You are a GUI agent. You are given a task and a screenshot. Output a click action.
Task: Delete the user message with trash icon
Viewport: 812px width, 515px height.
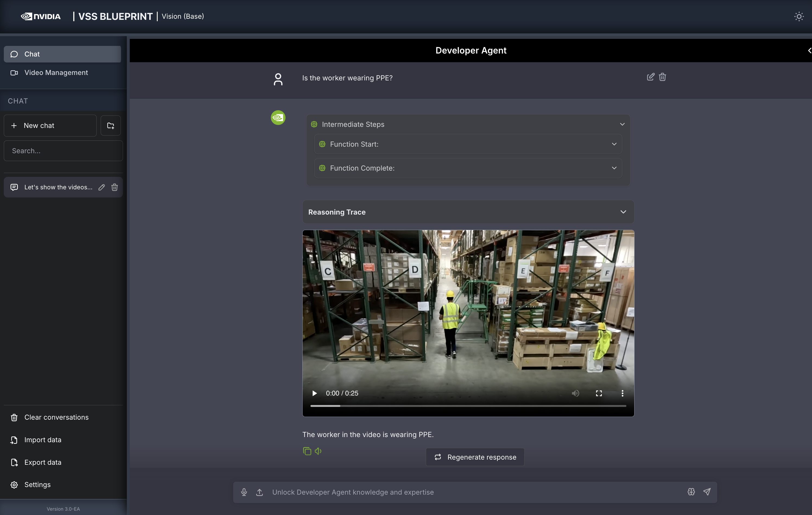[x=662, y=77]
